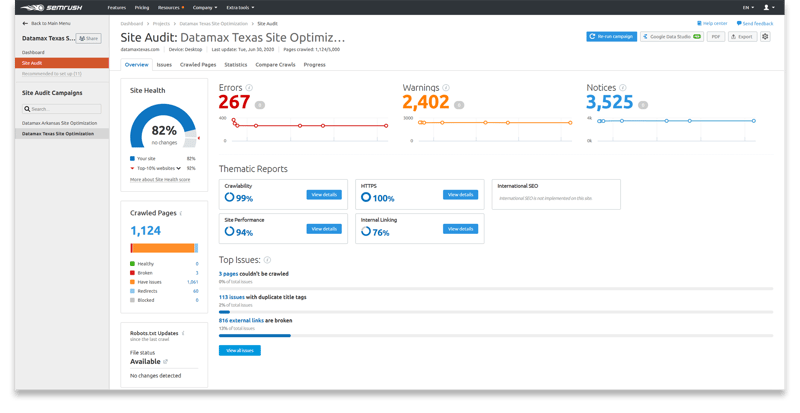
Task: Click the broken external links progress bar
Action: pos(496,335)
